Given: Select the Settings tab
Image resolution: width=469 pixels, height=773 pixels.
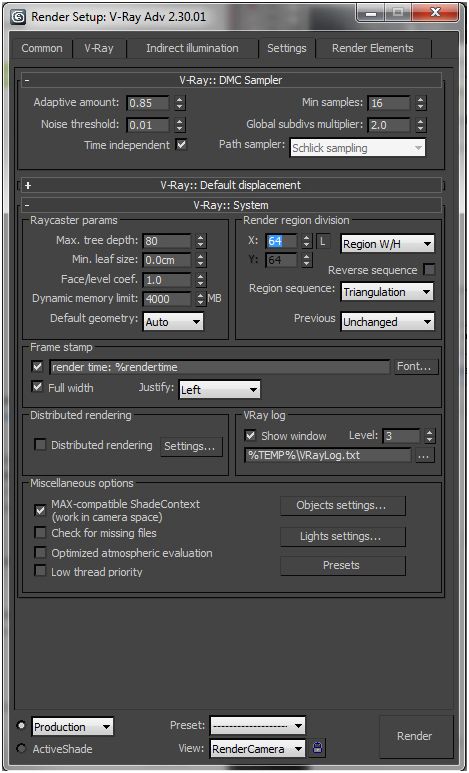Looking at the screenshot, I should click(287, 48).
